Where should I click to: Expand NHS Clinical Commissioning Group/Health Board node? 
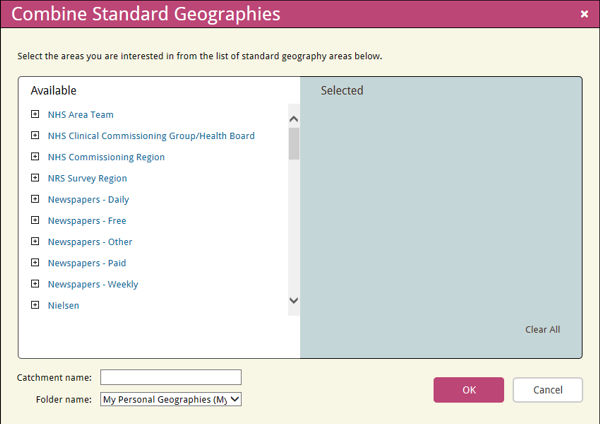[x=35, y=135]
